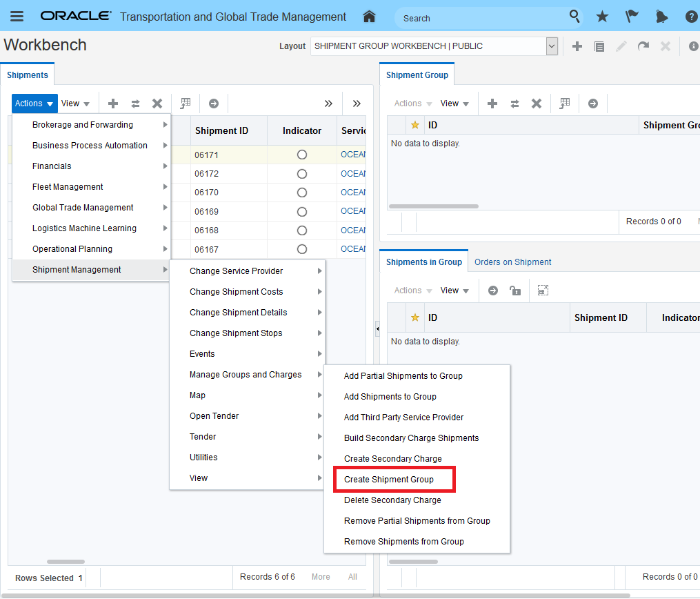Image resolution: width=700 pixels, height=599 pixels.
Task: Select indicator circle for shipment 06171
Action: point(302,155)
